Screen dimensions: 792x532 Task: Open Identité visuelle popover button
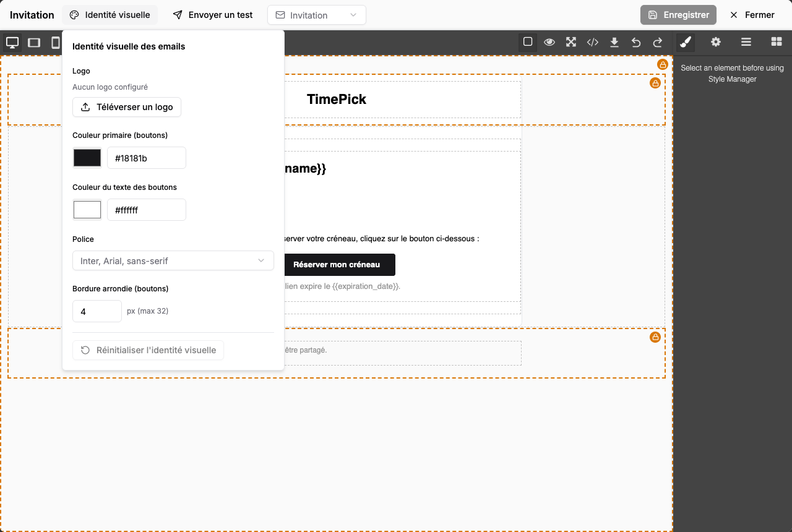(110, 15)
